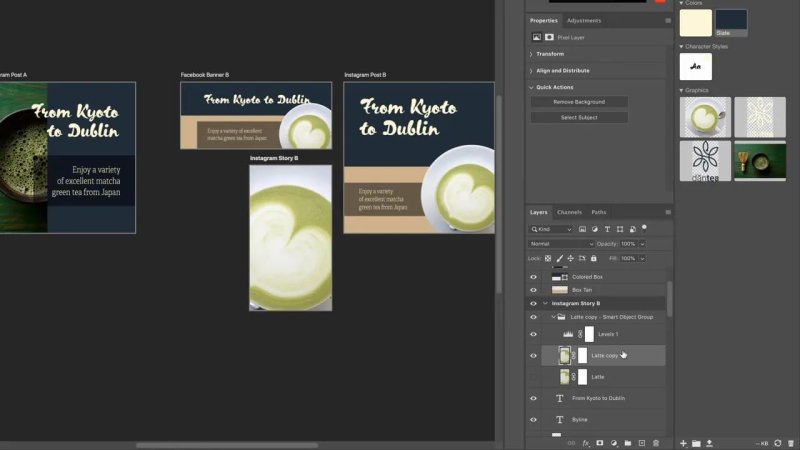Hide the From Kyoto to Dublin text layer
Viewport: 800px width, 450px height.
pyautogui.click(x=533, y=398)
